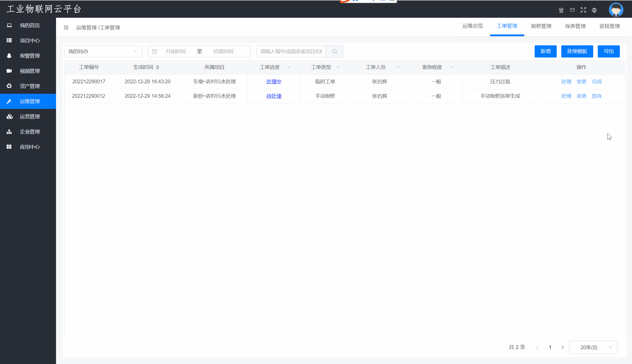The width and height of the screenshot is (632, 364).
Task: Open 应用中心 menu item
Action: (28, 147)
